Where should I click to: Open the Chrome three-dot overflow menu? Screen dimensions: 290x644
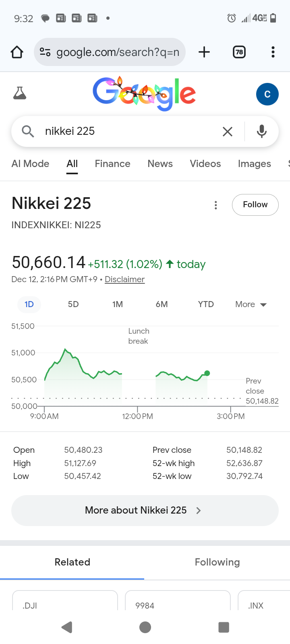[273, 52]
